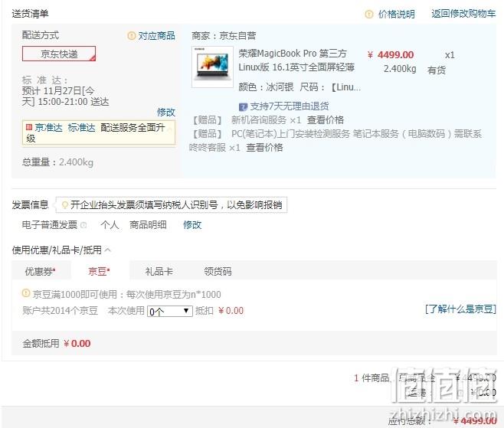Click 商品明细 invoice content text
Image resolution: width=504 pixels, height=428 pixels.
tap(148, 224)
